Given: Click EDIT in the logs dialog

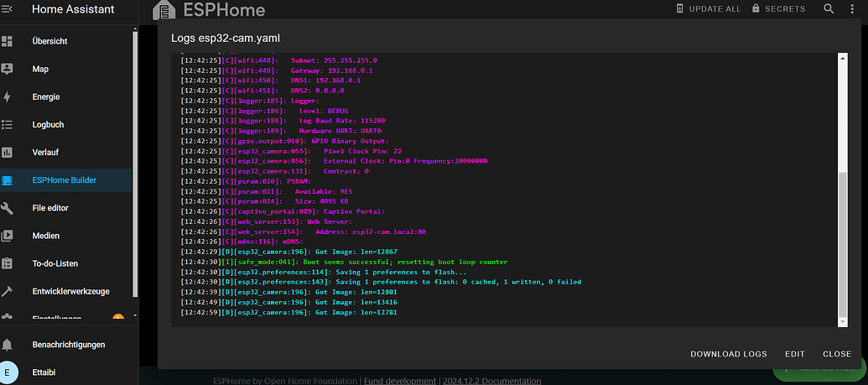Looking at the screenshot, I should pyautogui.click(x=794, y=354).
